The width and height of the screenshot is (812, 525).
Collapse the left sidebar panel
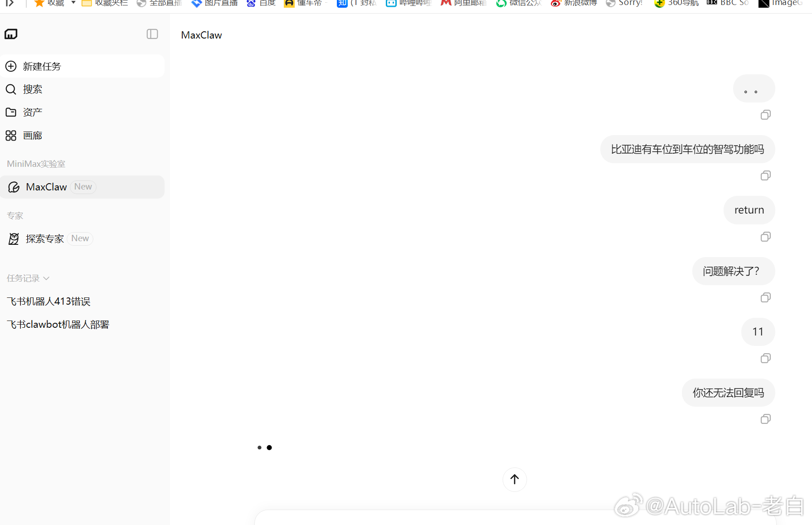152,34
